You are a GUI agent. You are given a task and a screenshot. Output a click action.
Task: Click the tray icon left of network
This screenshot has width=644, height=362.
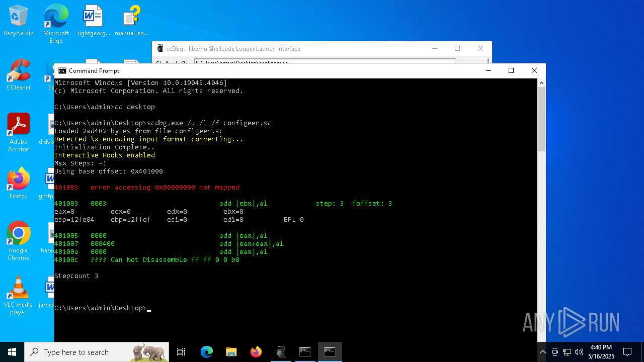pos(555,352)
